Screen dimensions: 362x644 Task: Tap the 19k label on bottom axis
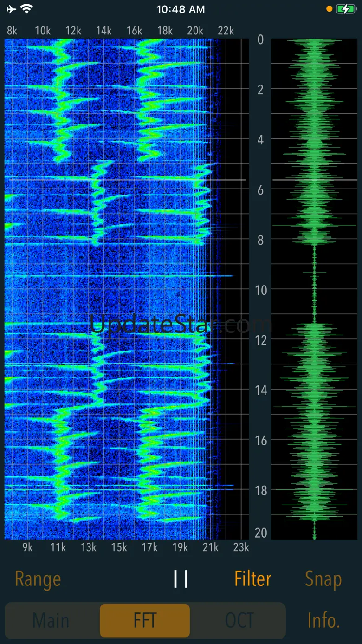point(180,547)
